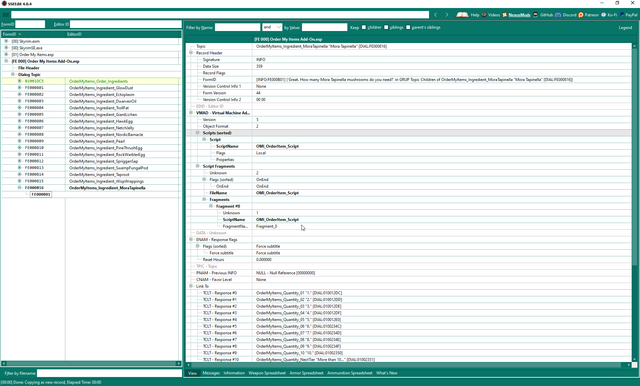Open the GitHub link text
Screen dimensions: 640x386
(x=546, y=15)
